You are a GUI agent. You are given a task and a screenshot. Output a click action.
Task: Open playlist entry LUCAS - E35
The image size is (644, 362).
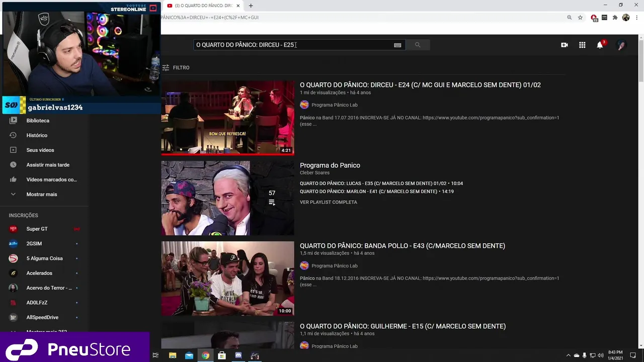381,184
